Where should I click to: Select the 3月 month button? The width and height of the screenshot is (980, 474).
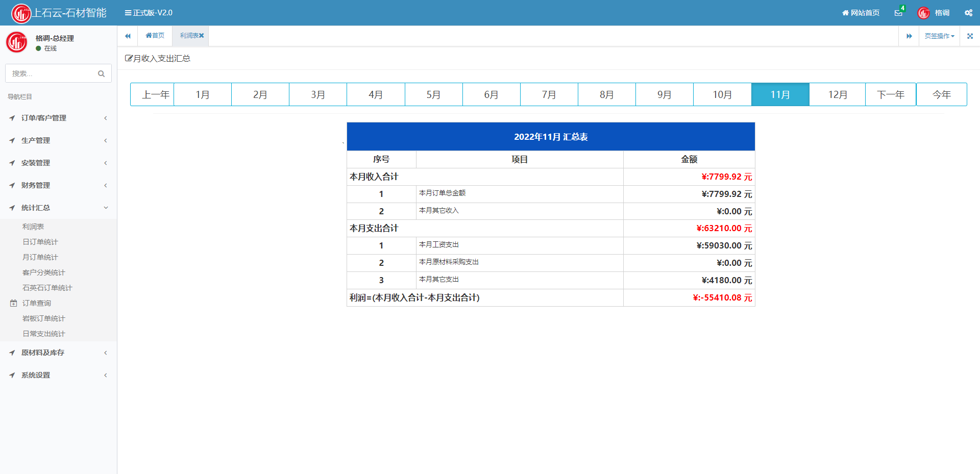pyautogui.click(x=318, y=94)
